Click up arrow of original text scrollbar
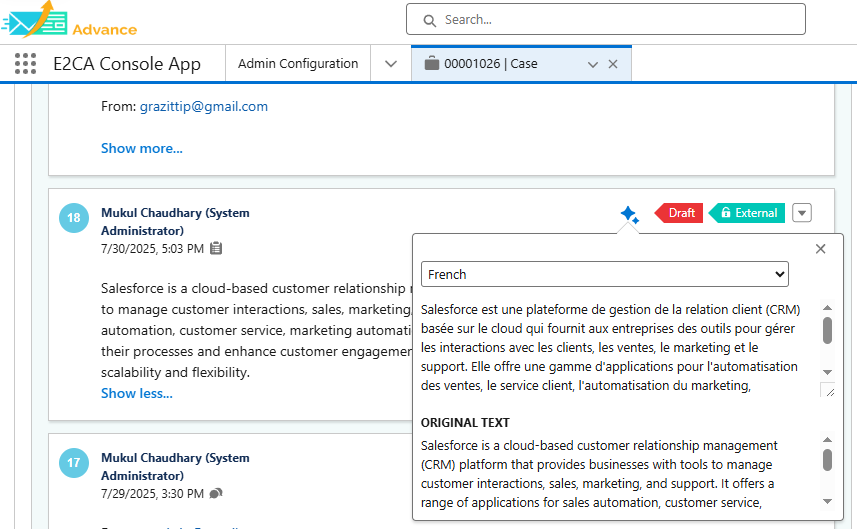This screenshot has height=529, width=857. (827, 439)
